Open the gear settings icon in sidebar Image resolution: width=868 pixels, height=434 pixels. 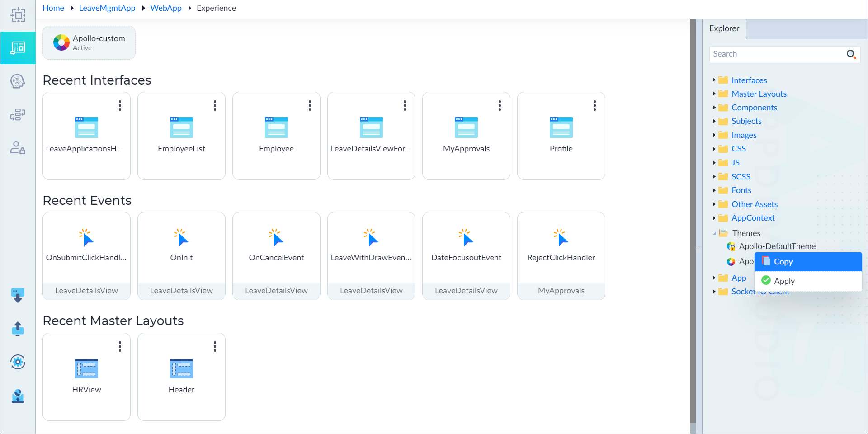click(x=18, y=362)
